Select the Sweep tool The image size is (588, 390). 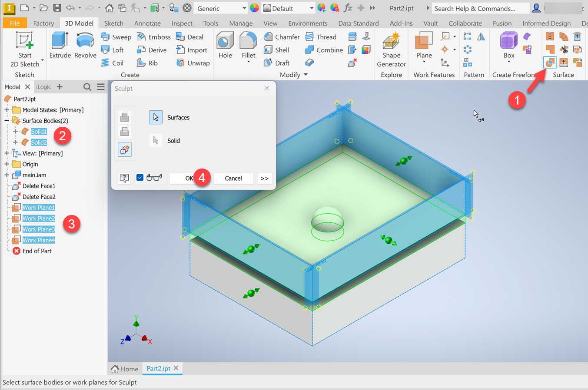(116, 37)
